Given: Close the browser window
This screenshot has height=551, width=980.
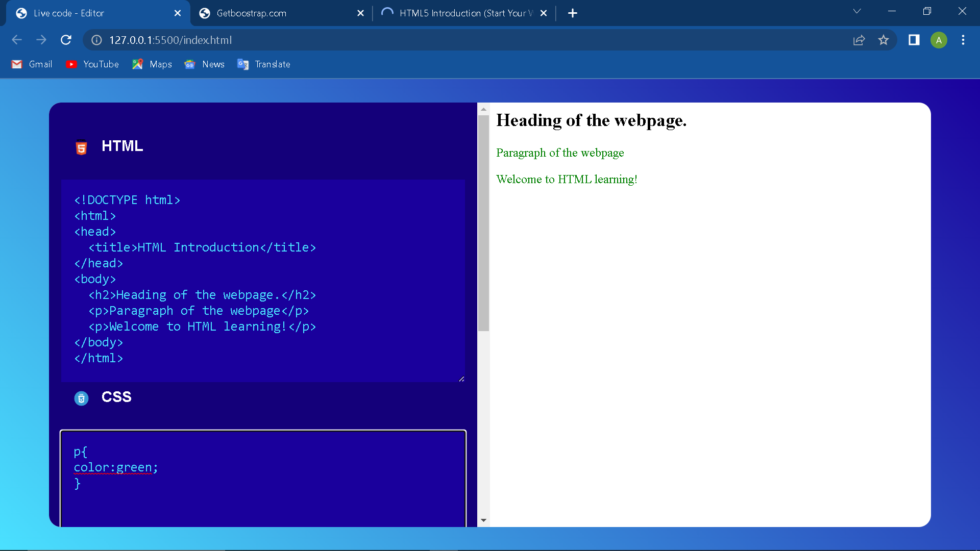Looking at the screenshot, I should 962,11.
